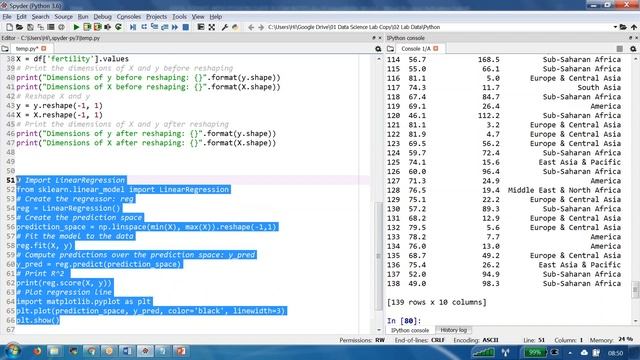The width and height of the screenshot is (640, 360).
Task: Close the Console 1/A tab
Action: 436,49
